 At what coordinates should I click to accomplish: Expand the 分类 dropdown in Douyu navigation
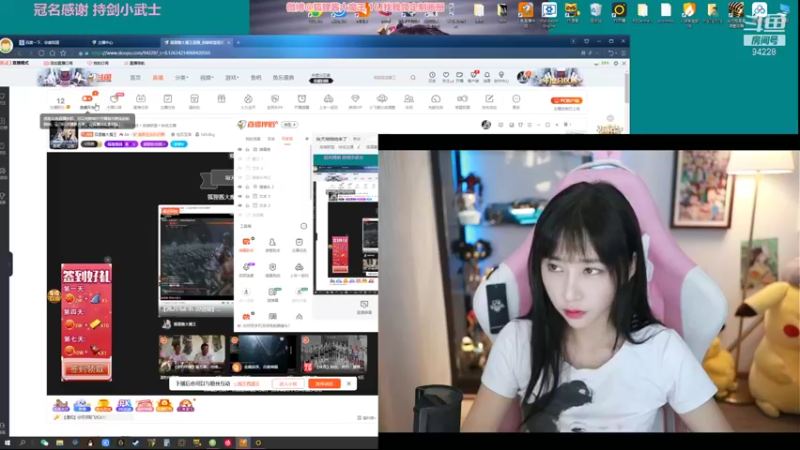point(182,78)
